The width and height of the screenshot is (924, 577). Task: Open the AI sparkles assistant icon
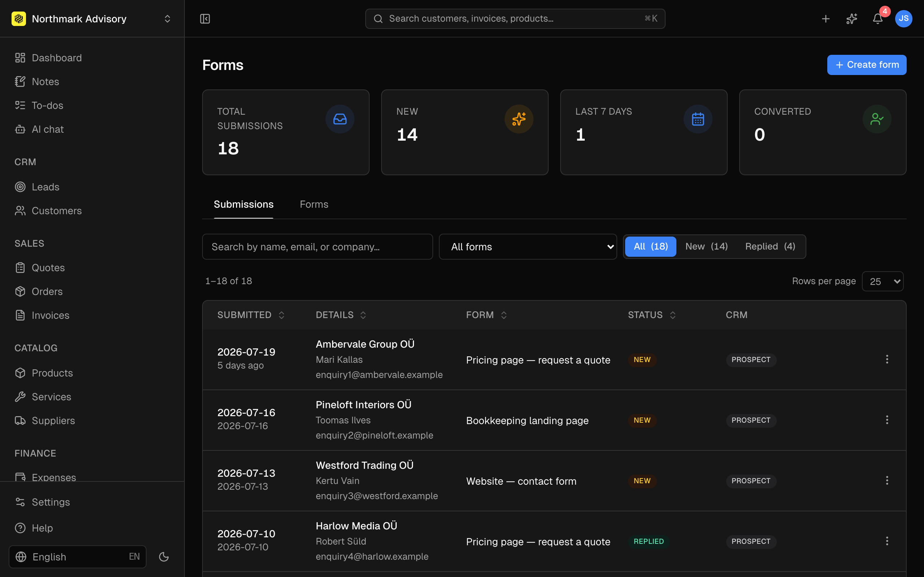tap(851, 19)
